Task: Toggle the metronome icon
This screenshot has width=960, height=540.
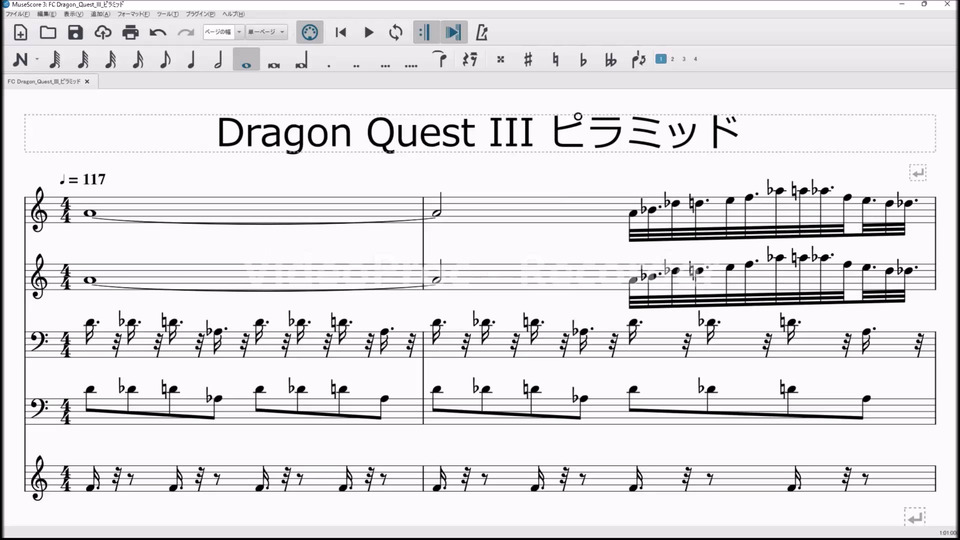Action: coord(482,32)
